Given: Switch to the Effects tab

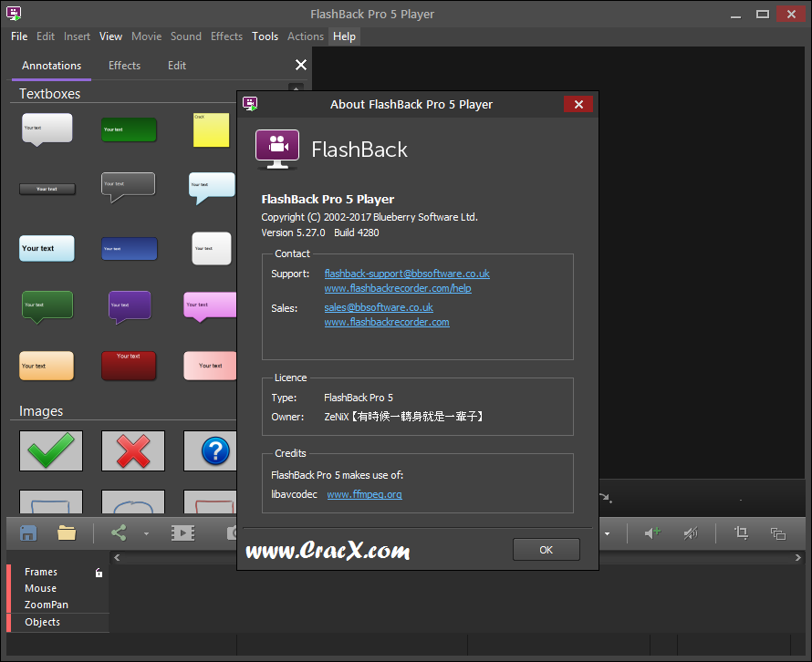Looking at the screenshot, I should [x=124, y=66].
